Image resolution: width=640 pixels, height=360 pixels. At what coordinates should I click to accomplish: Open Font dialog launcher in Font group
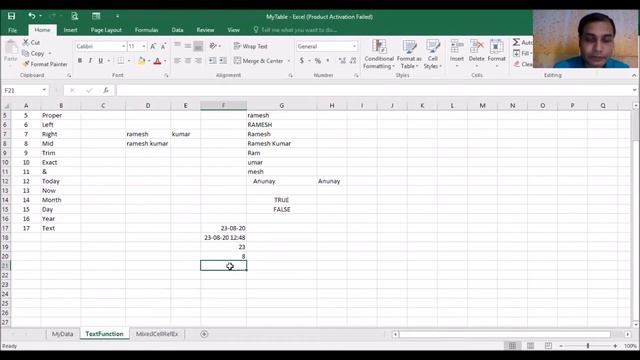(166, 76)
